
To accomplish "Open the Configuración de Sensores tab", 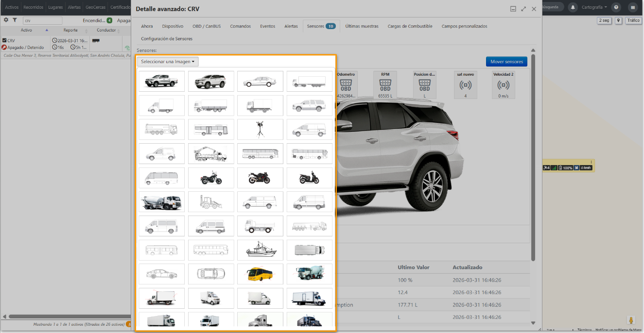I will click(167, 38).
